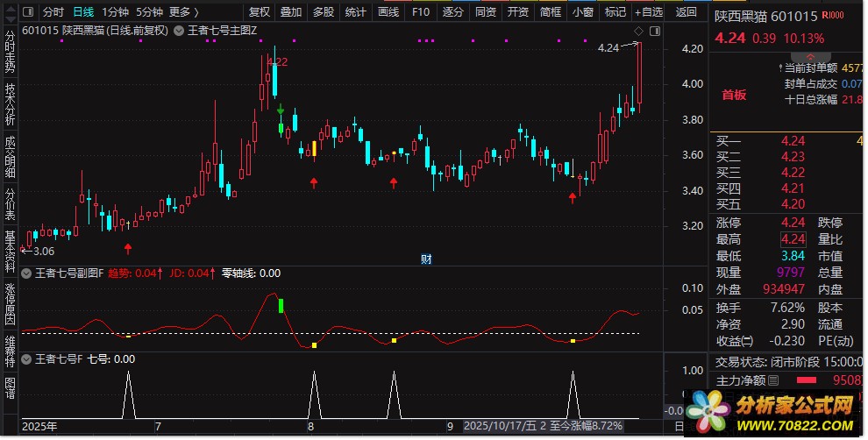This screenshot has width=868, height=440.
Task: Add stock via +自选 button
Action: pyautogui.click(x=649, y=11)
